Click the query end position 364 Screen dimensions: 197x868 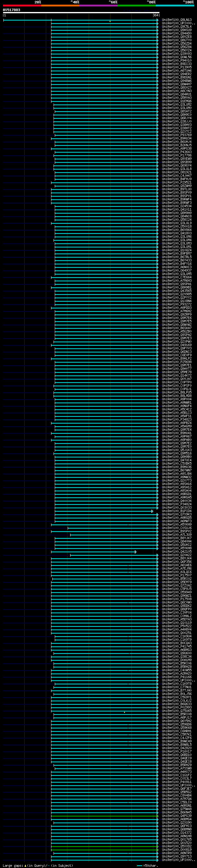155,15
